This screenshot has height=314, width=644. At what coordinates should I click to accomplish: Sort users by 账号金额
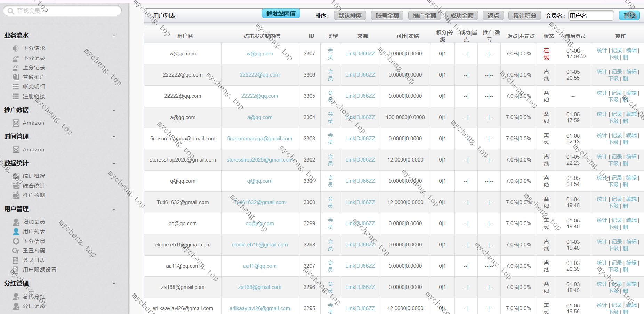pos(387,16)
